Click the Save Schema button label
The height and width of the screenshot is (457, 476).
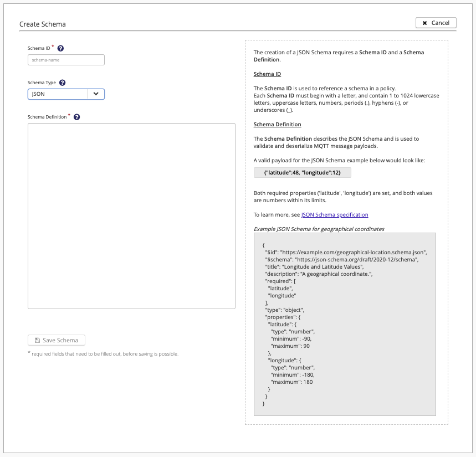[x=60, y=341]
